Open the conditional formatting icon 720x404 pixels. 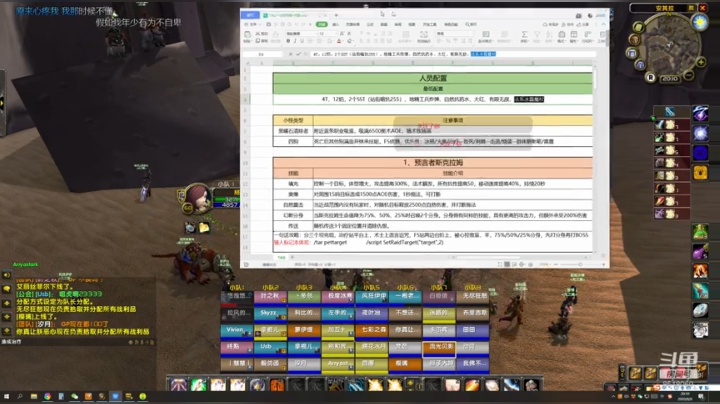coord(485,34)
